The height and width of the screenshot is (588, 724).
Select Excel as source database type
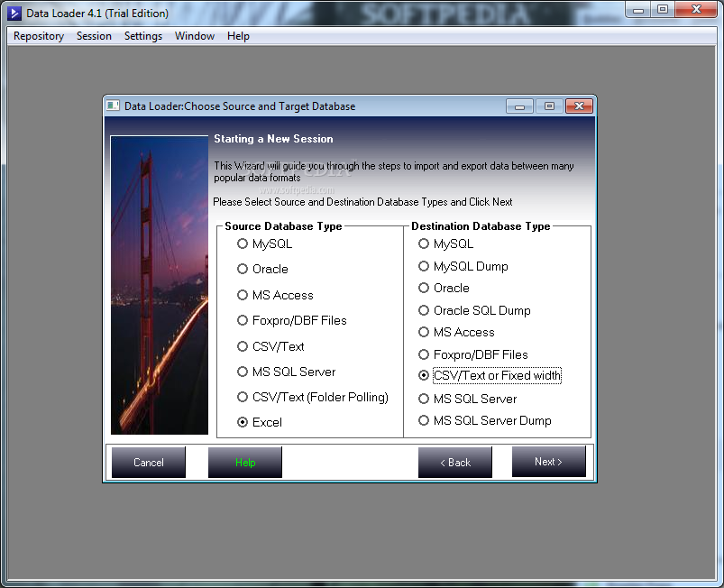[x=260, y=422]
